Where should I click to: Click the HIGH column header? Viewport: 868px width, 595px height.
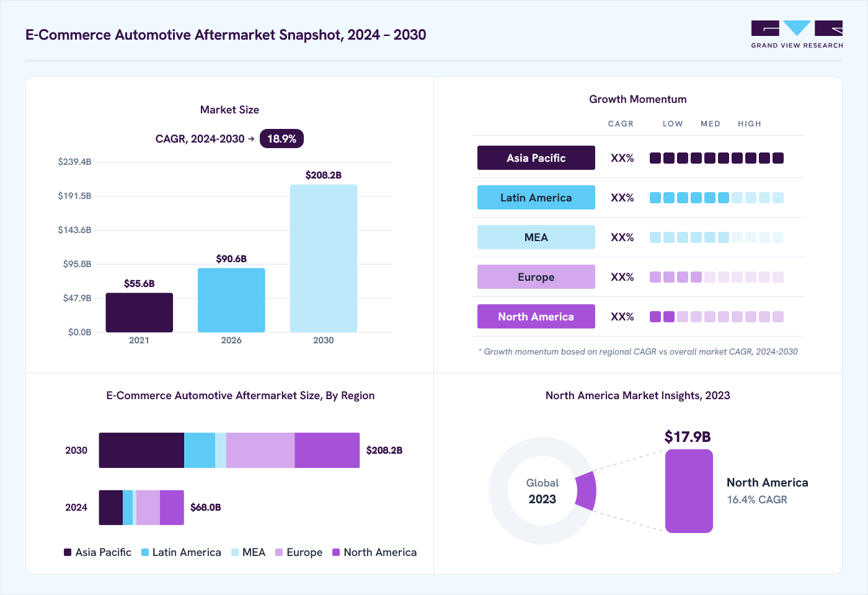pos(750,124)
